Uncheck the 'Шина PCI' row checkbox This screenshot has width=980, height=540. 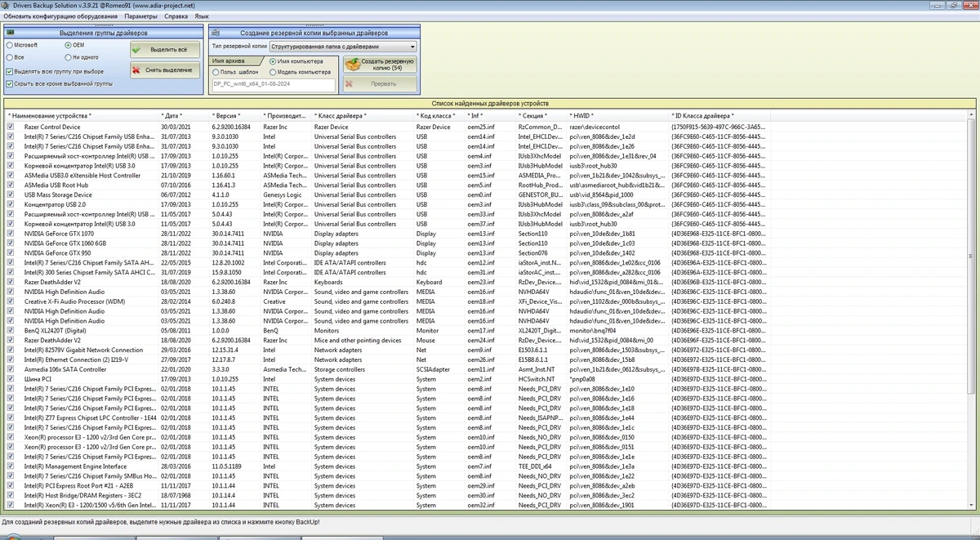click(x=11, y=379)
